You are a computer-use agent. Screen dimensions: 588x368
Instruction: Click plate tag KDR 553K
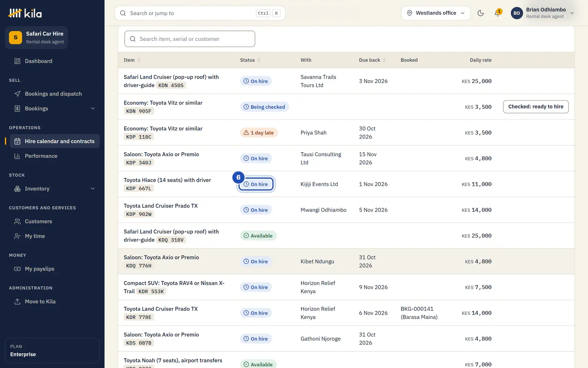151,292
